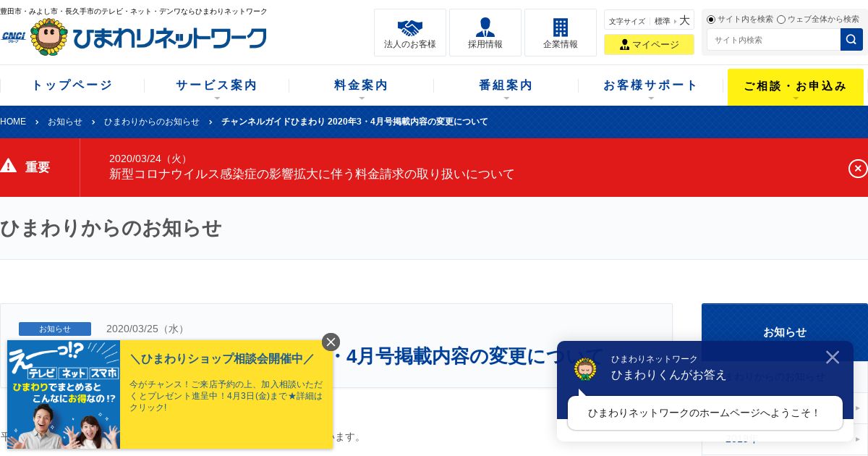This screenshot has height=456, width=868.
Task: Click the CNCI group logo
Action: 14,37
